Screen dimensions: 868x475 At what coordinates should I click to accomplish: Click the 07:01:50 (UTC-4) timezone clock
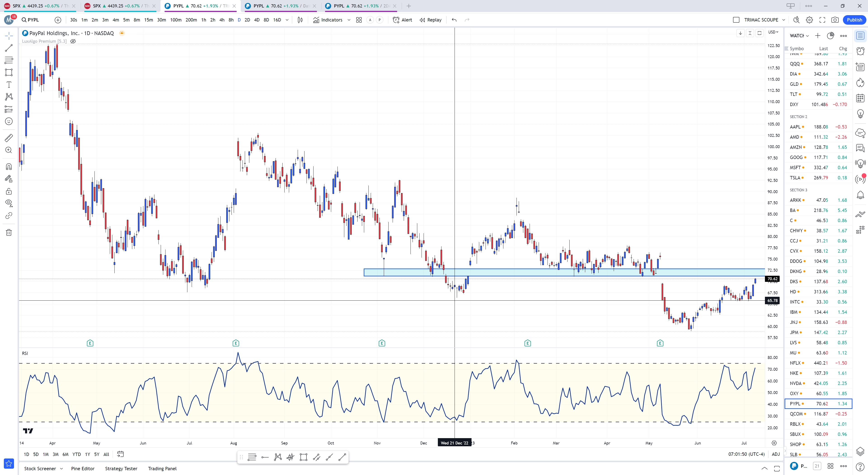[x=746, y=454]
